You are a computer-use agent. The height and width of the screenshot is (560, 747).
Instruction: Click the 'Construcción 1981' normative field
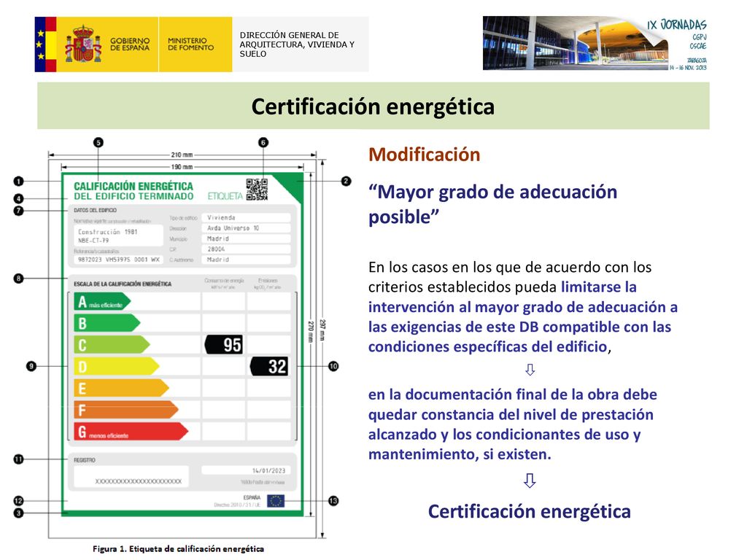[x=119, y=236]
